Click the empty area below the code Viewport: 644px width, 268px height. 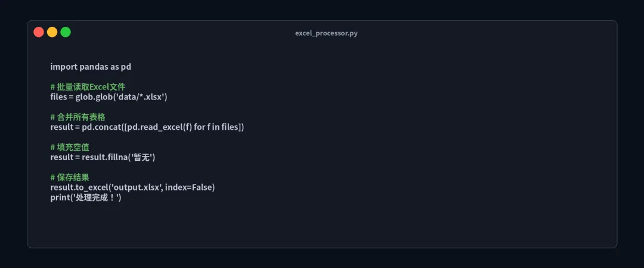(322, 226)
